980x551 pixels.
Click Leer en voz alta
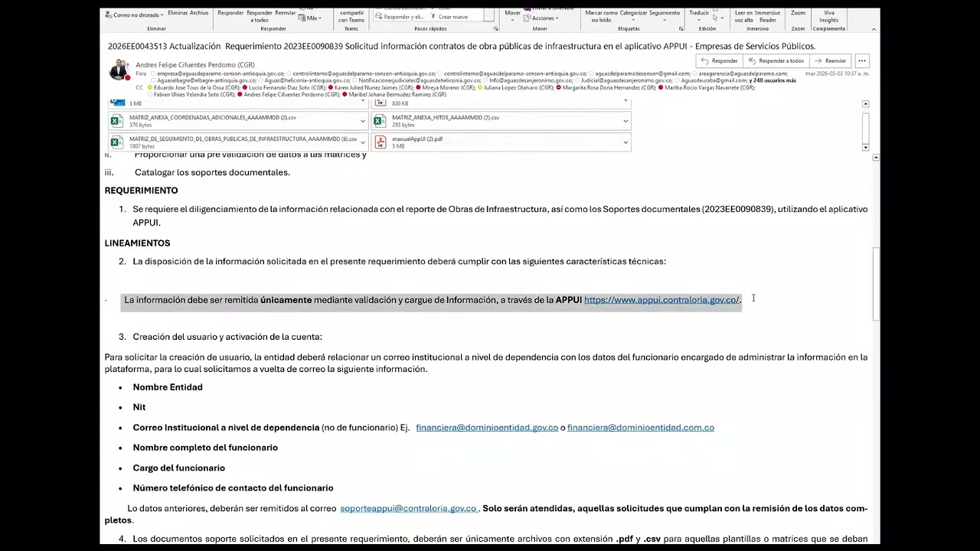coord(743,16)
